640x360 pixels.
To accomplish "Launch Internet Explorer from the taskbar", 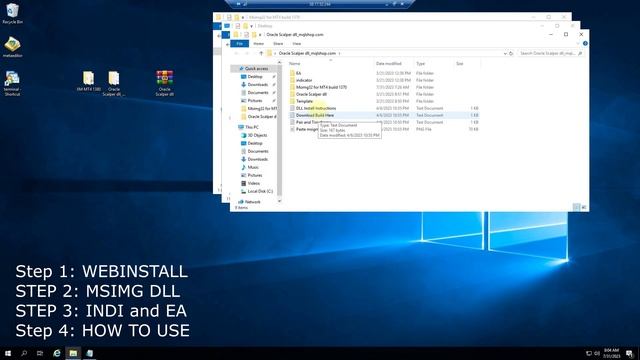I will tap(57, 353).
